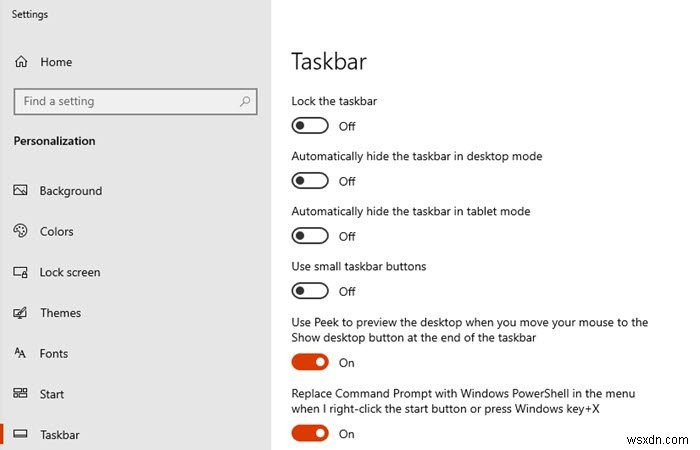This screenshot has height=450, width=700.
Task: Click the Colors palette icon
Action: click(20, 231)
